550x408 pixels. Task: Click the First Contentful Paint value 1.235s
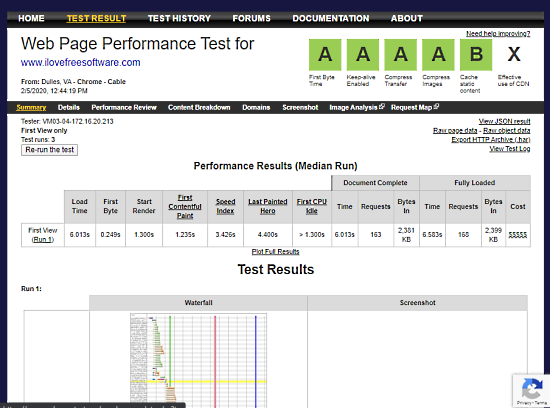(x=185, y=235)
